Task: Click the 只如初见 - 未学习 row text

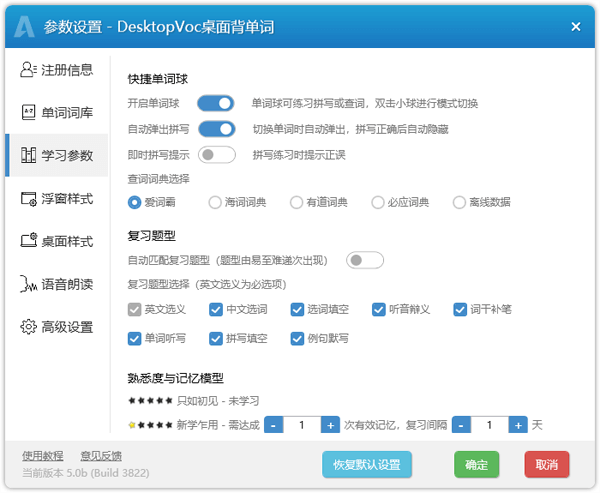Action: [x=218, y=401]
